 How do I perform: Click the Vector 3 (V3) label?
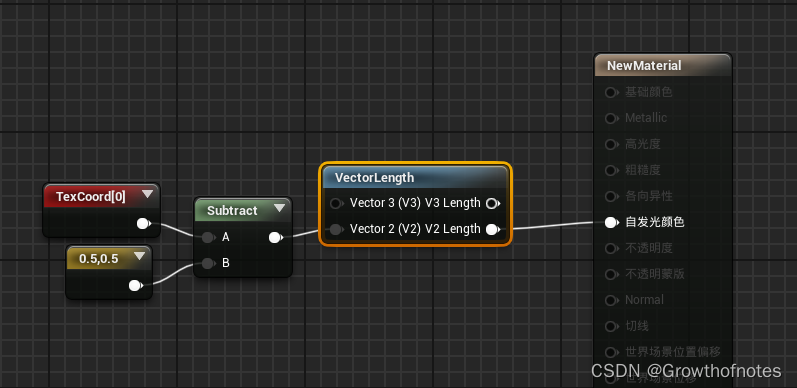[x=385, y=203]
